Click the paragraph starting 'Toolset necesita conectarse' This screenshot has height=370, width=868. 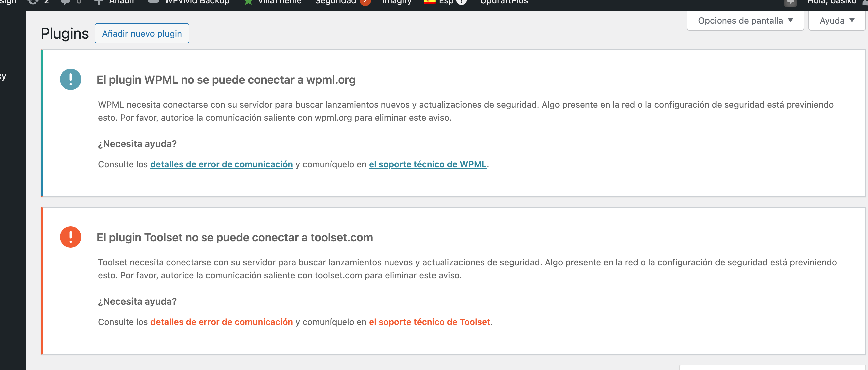coord(467,269)
